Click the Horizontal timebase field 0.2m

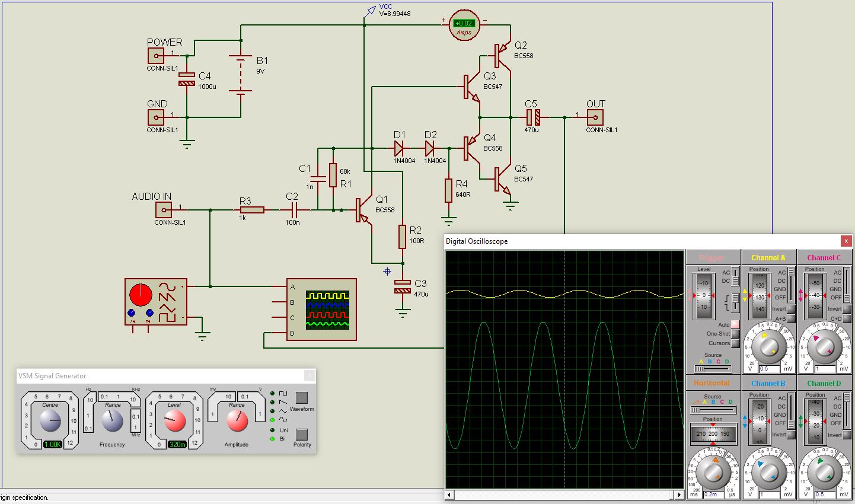[x=713, y=494]
